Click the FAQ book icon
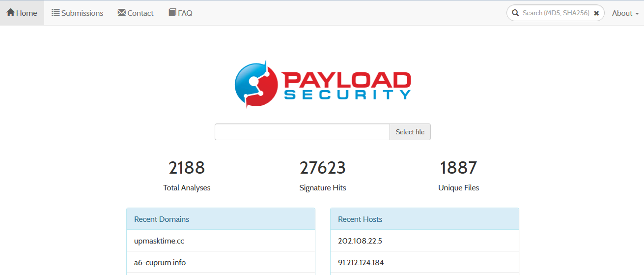 click(x=172, y=13)
